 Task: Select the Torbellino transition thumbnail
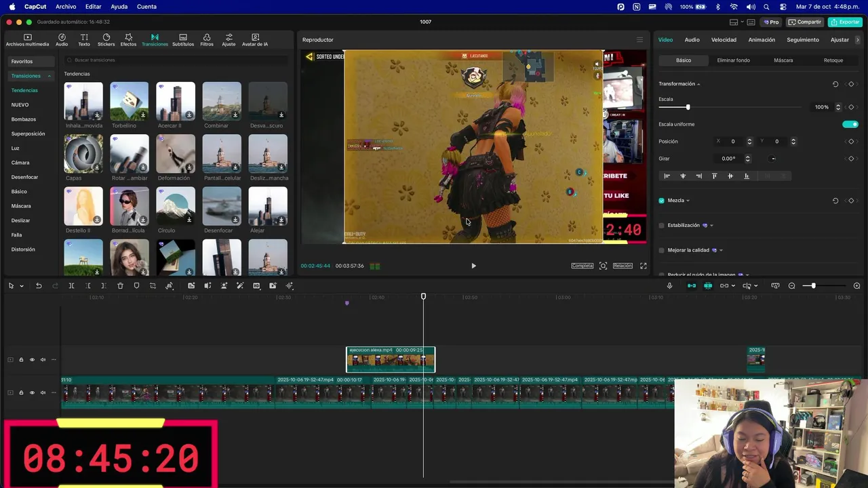[x=130, y=102]
